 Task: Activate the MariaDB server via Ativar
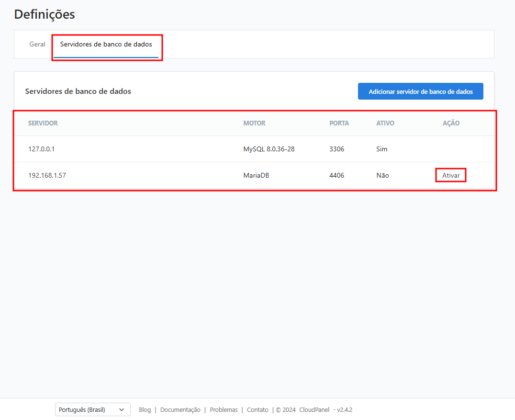click(451, 175)
